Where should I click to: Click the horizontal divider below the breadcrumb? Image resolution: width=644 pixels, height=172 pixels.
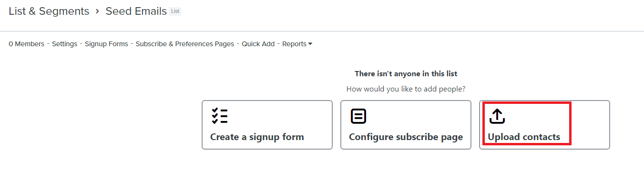click(322, 31)
